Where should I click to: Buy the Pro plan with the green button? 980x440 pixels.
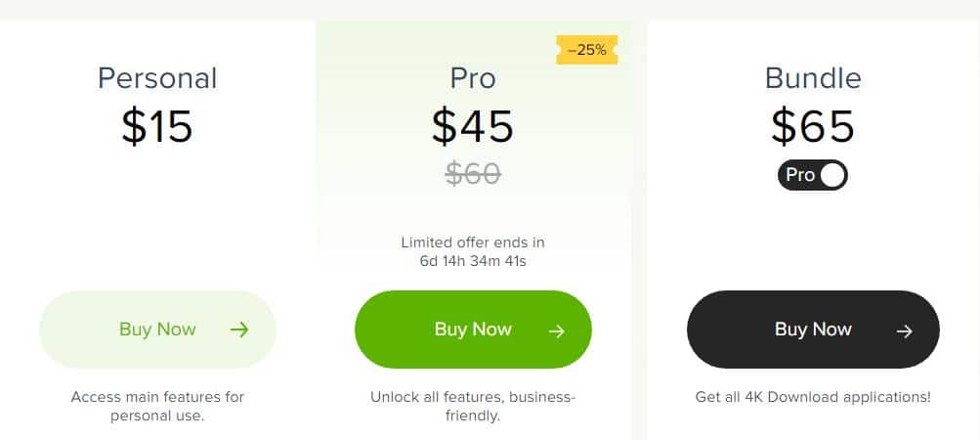point(473,330)
